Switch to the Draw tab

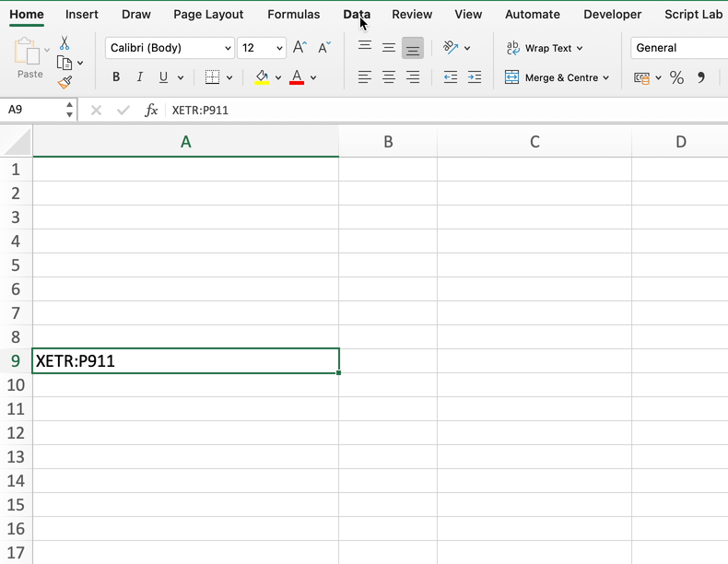click(x=136, y=15)
